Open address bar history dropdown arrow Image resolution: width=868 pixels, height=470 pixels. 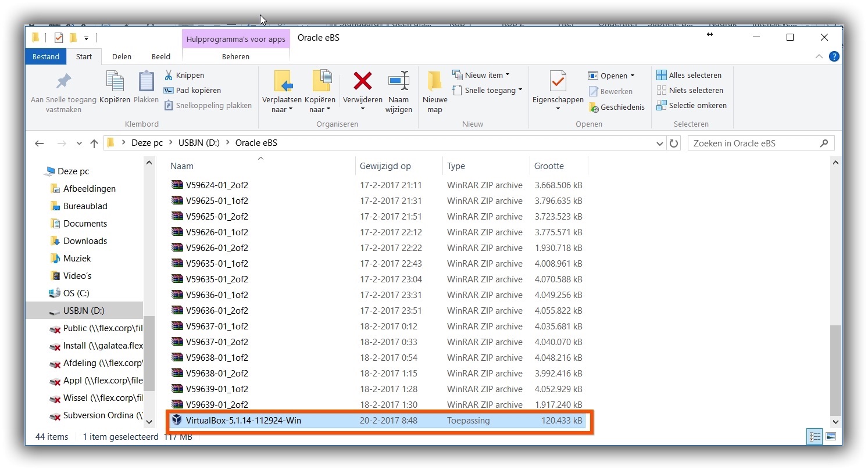tap(660, 143)
